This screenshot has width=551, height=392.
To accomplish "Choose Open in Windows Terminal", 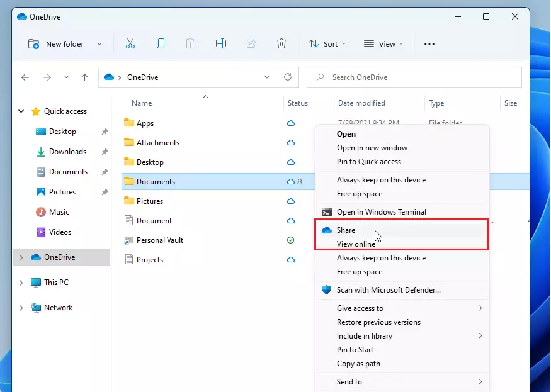I will tap(402, 212).
